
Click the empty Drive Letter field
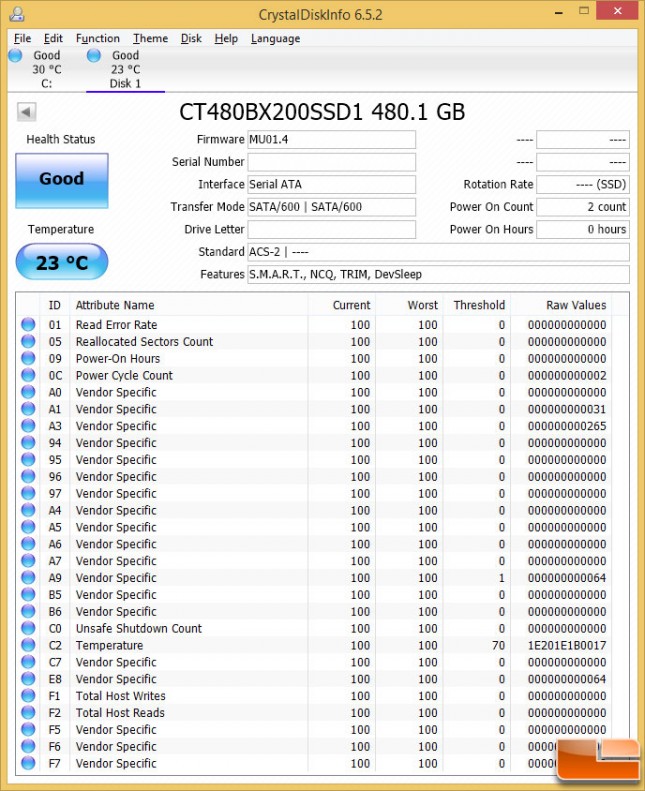pyautogui.click(x=331, y=230)
